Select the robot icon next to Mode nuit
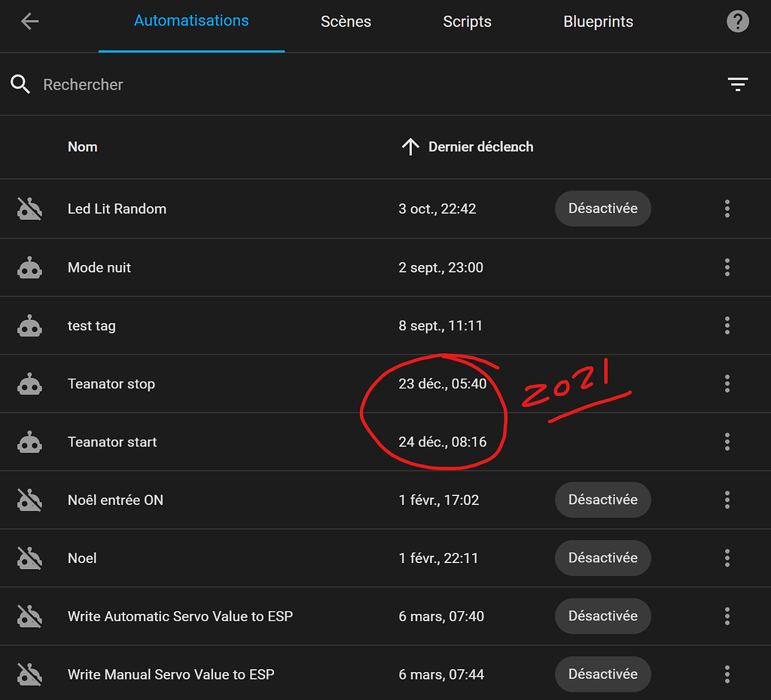Viewport: 771px width, 700px height. (x=29, y=267)
